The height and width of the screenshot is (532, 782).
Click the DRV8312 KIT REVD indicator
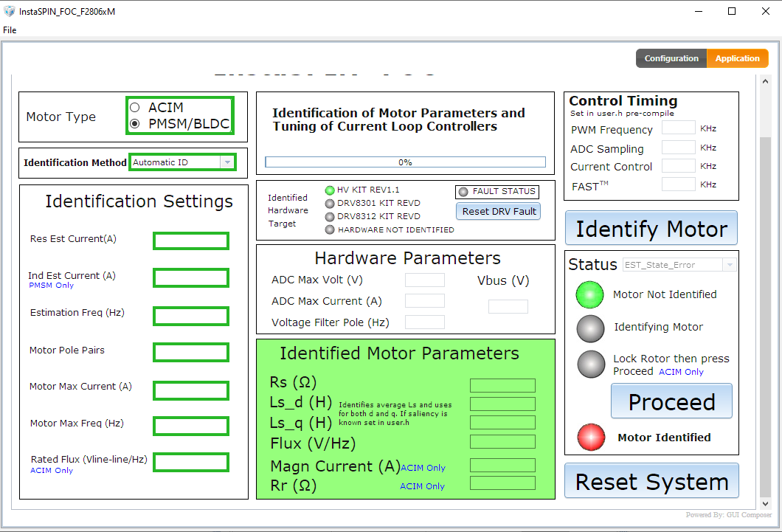tap(330, 217)
